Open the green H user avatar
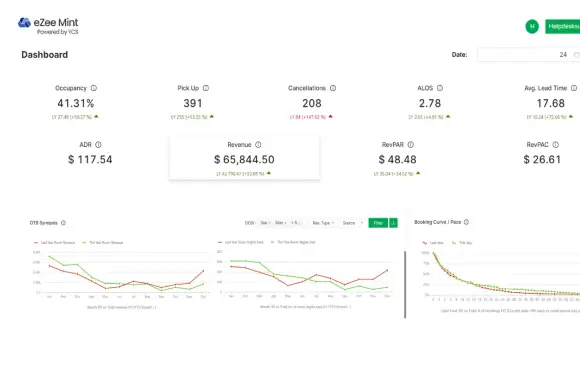 (532, 26)
